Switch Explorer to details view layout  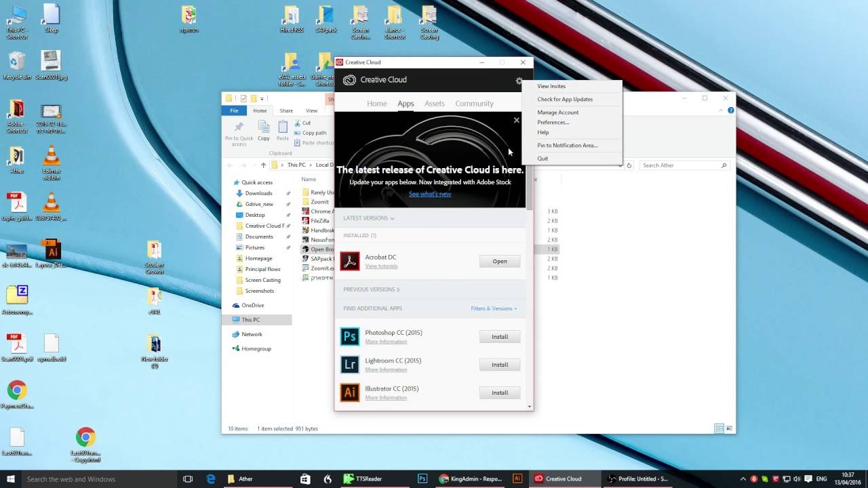719,428
